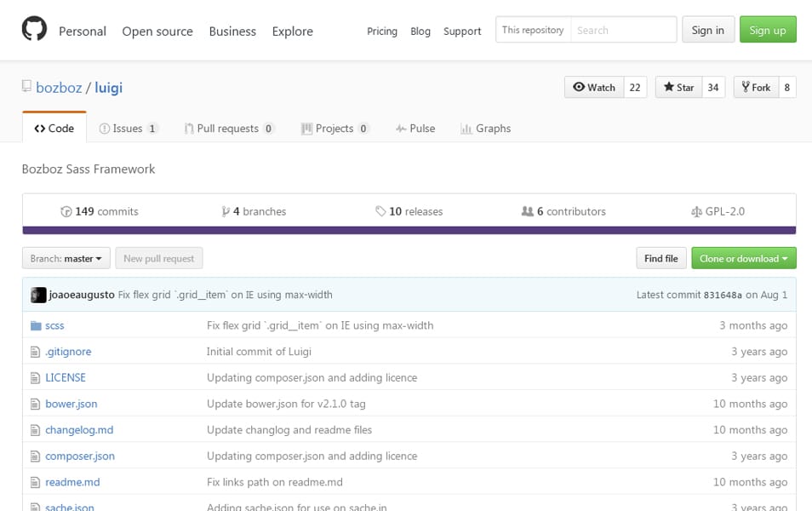
Task: Click the repository book icon beside bozboz
Action: click(27, 87)
